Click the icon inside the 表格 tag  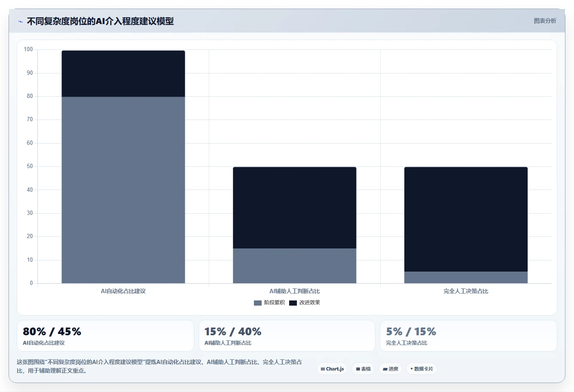(358, 369)
